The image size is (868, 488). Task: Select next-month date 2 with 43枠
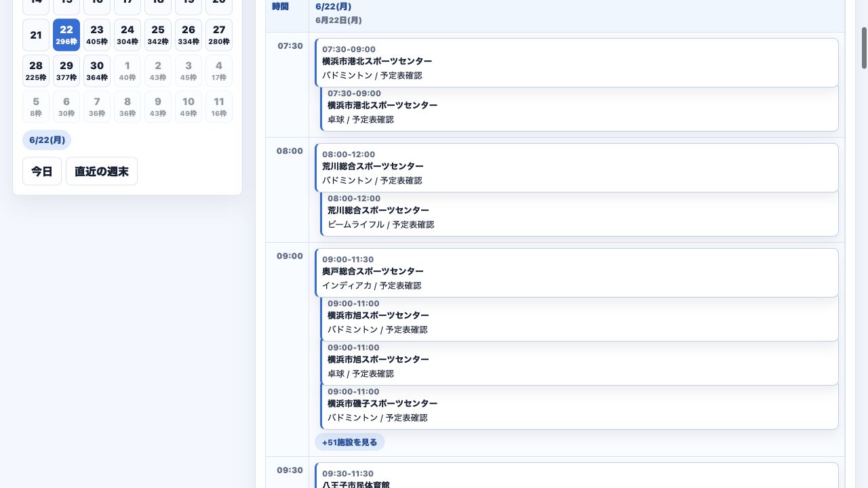[158, 70]
